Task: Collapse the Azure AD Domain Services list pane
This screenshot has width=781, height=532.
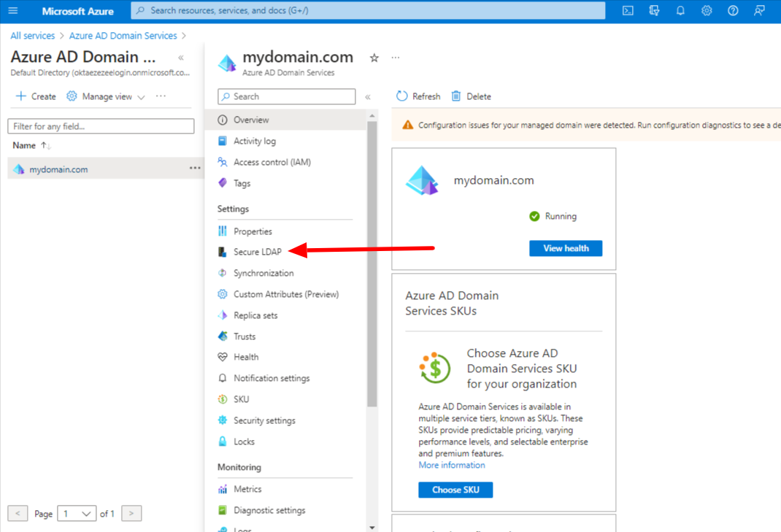Action: pyautogui.click(x=181, y=58)
